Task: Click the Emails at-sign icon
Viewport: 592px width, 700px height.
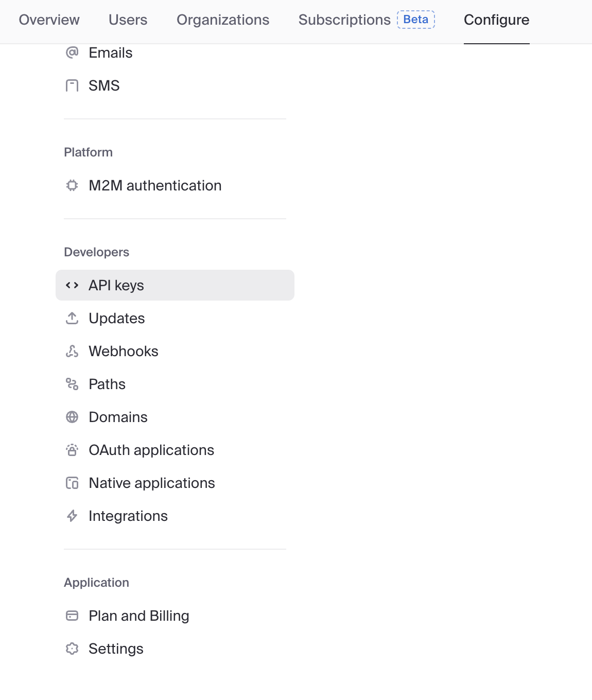Action: click(72, 52)
